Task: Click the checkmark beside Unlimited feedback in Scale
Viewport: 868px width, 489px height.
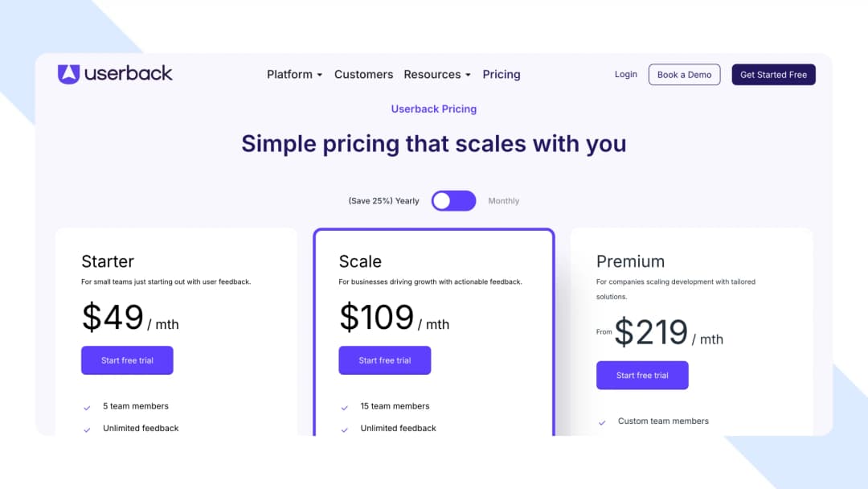Action: point(345,429)
